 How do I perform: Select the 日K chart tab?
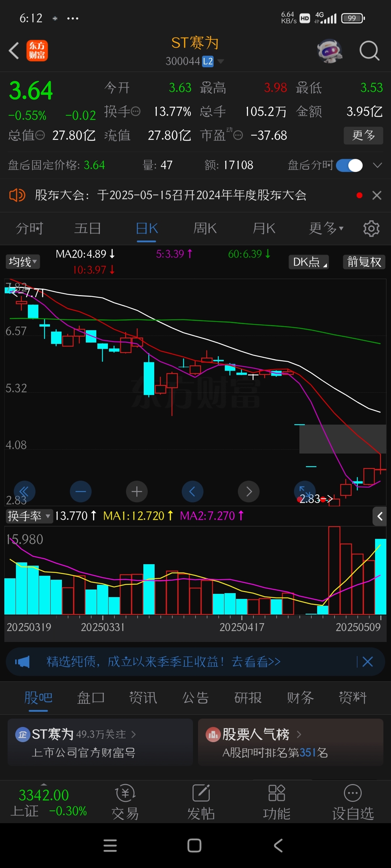coord(147,229)
